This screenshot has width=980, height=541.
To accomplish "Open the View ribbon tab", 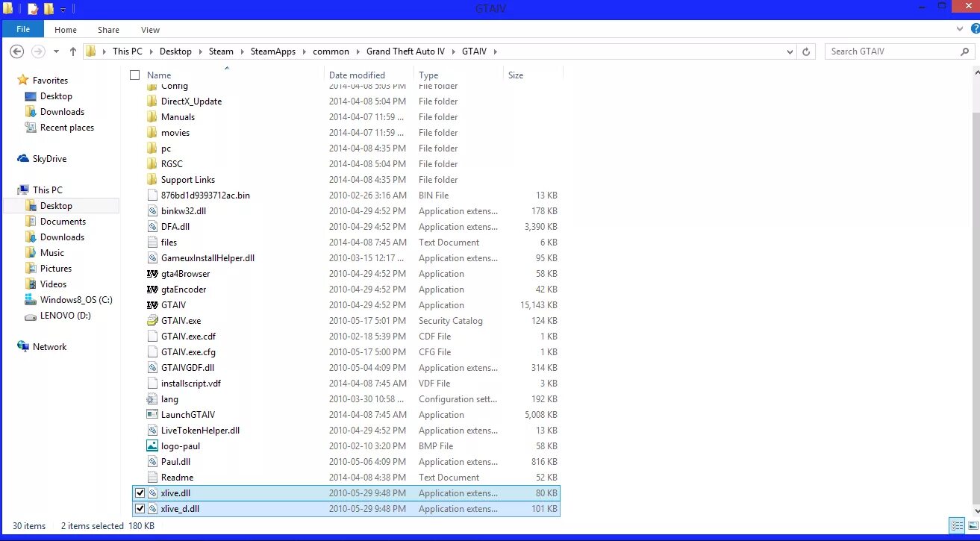I will (x=151, y=30).
